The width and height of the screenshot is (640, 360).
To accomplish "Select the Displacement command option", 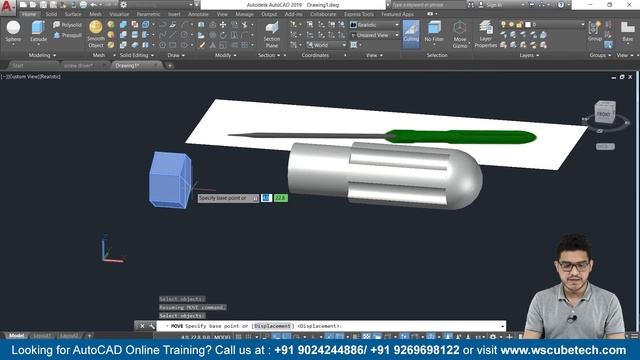I will 272,326.
